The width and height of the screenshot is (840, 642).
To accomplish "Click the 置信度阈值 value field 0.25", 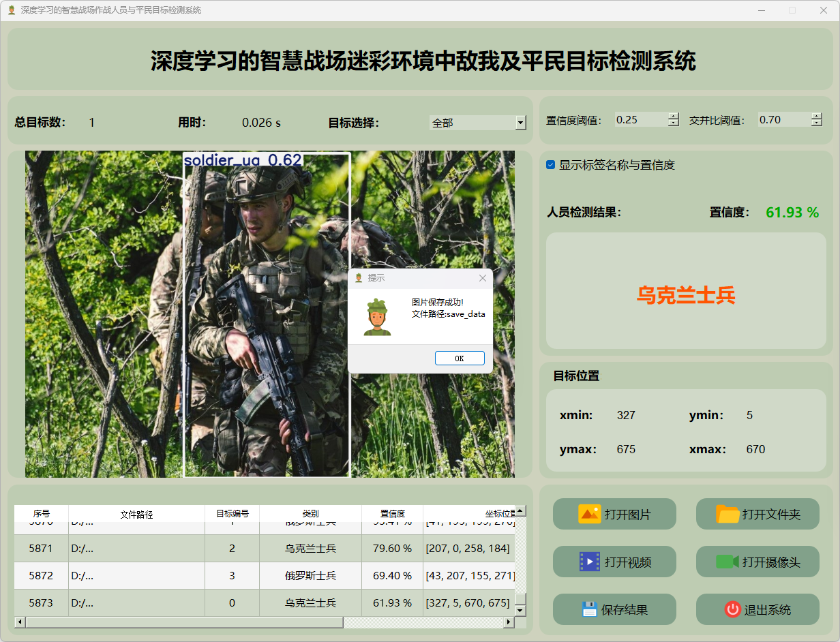I will tap(640, 120).
